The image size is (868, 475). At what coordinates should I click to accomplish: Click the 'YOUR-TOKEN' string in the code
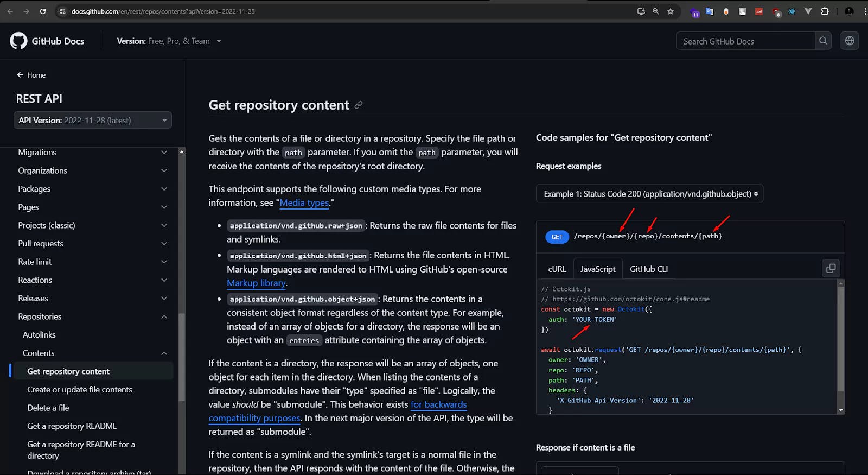[x=595, y=320]
